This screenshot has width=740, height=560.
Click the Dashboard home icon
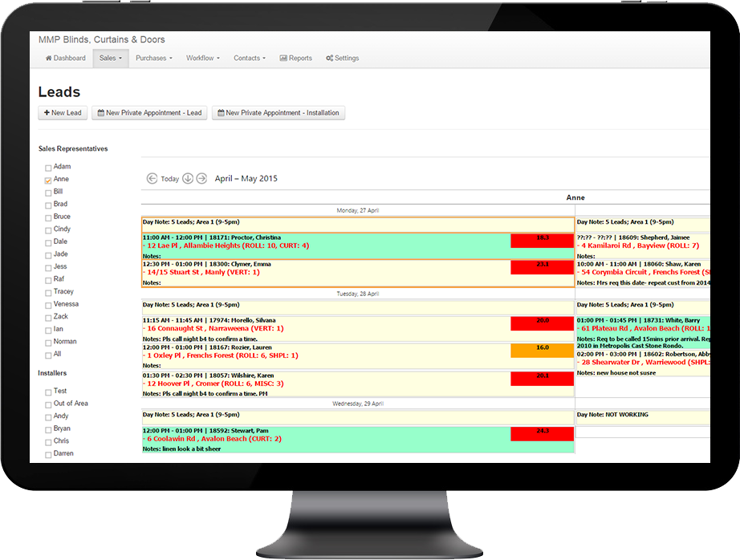[49, 59]
